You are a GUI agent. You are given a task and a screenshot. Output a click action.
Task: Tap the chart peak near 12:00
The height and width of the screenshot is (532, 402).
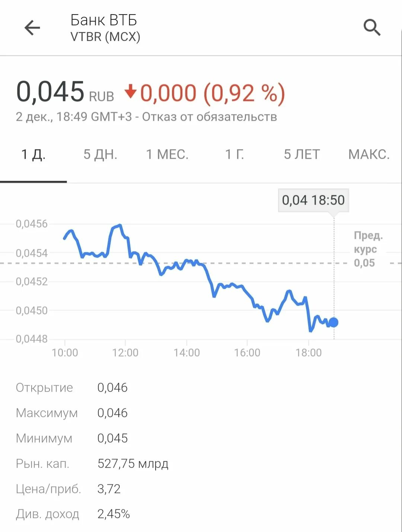119,225
